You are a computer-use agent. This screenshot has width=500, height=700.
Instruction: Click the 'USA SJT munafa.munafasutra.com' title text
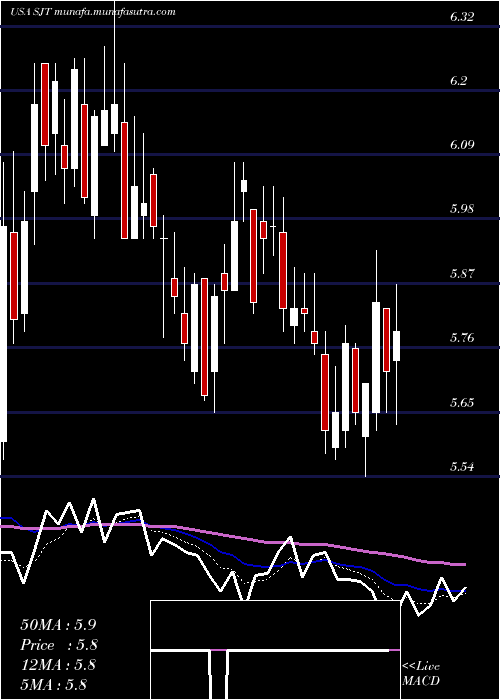92,12
